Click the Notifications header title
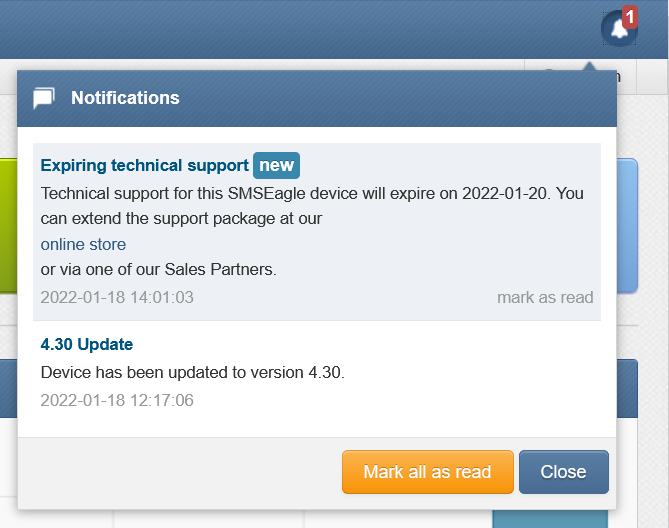The image size is (669, 528). click(125, 98)
